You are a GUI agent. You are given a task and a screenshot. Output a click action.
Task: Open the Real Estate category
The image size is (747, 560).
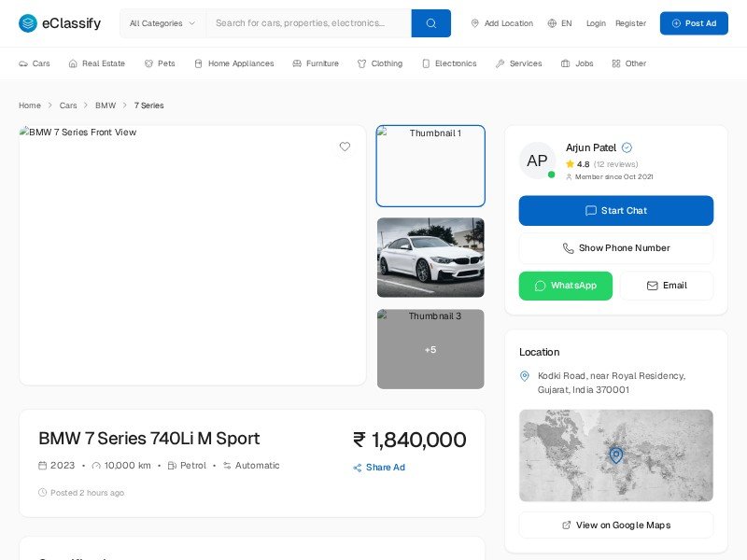(x=96, y=63)
